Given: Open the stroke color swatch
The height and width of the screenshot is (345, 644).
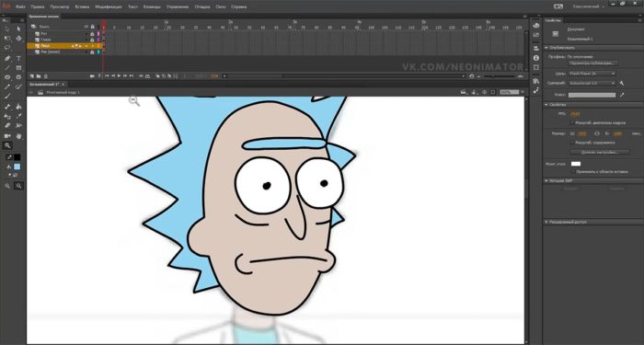Looking at the screenshot, I should pos(17,157).
